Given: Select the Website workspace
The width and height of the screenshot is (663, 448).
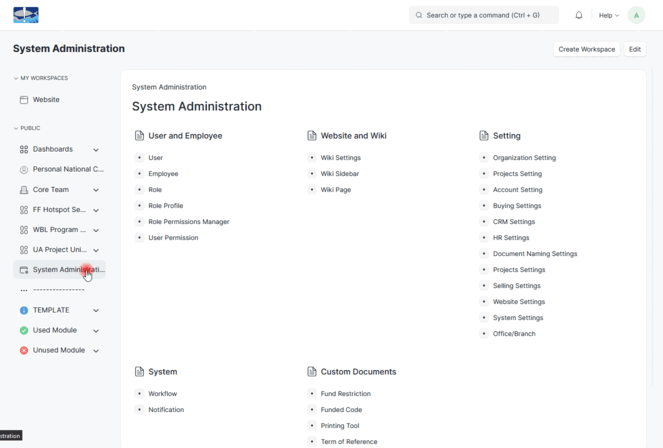Looking at the screenshot, I should coord(46,100).
